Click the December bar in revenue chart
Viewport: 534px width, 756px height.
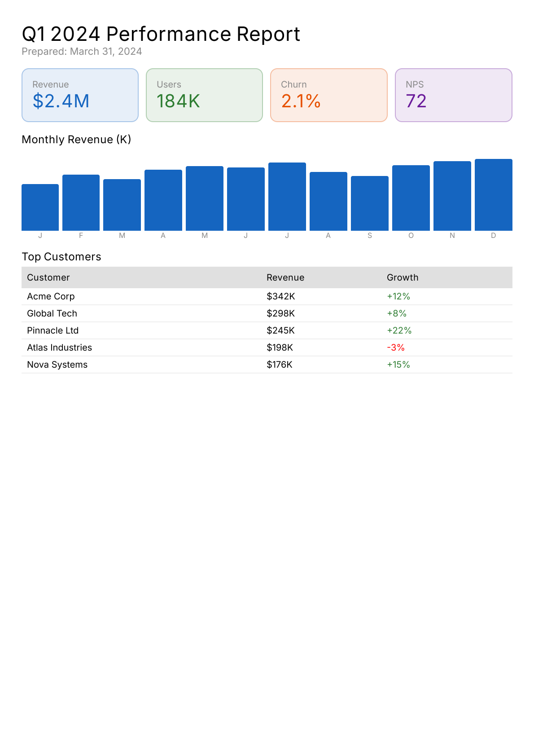tap(493, 195)
